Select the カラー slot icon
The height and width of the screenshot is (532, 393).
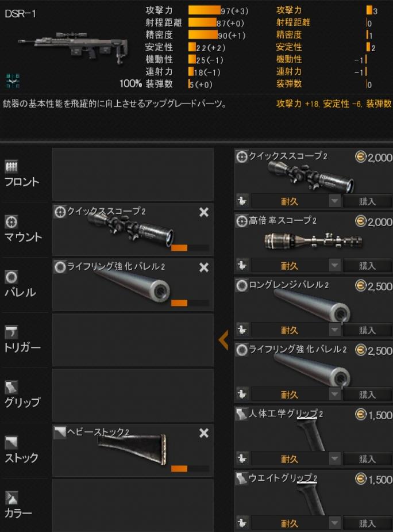click(11, 497)
